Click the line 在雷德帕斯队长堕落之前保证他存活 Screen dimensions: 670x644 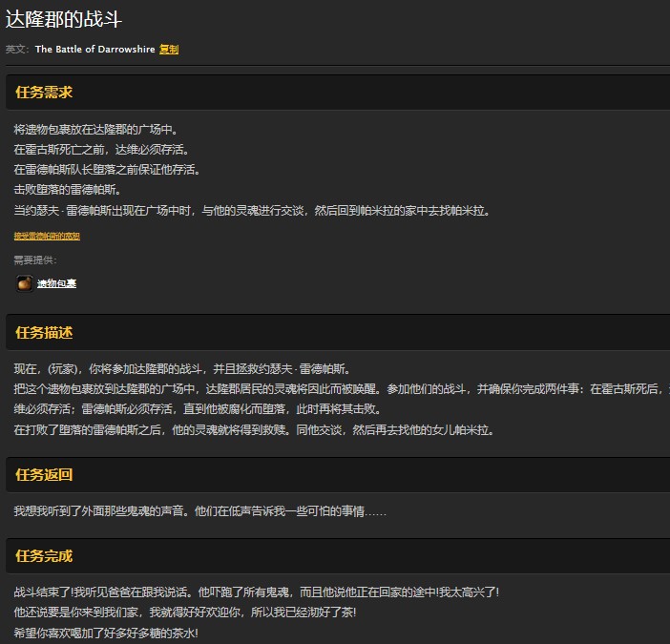[x=107, y=170]
